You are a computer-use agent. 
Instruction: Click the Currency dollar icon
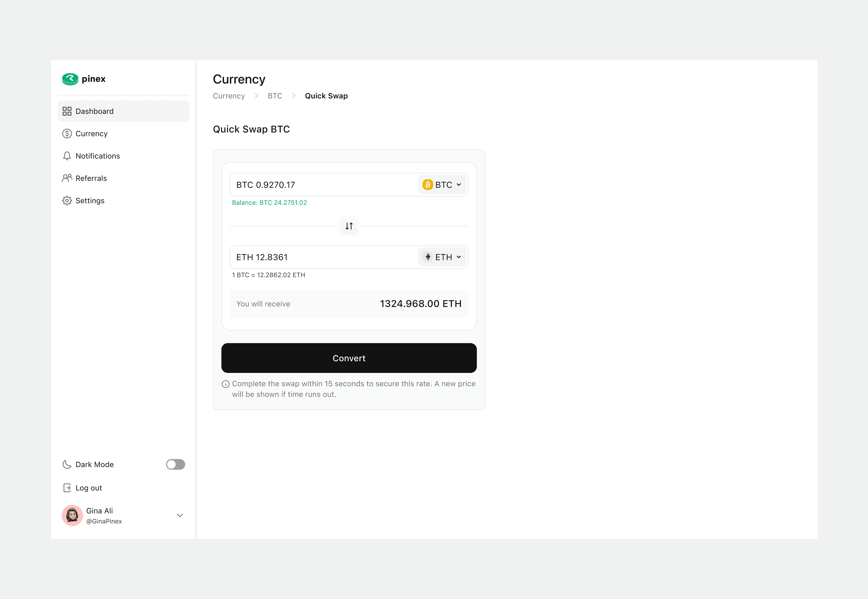(67, 134)
